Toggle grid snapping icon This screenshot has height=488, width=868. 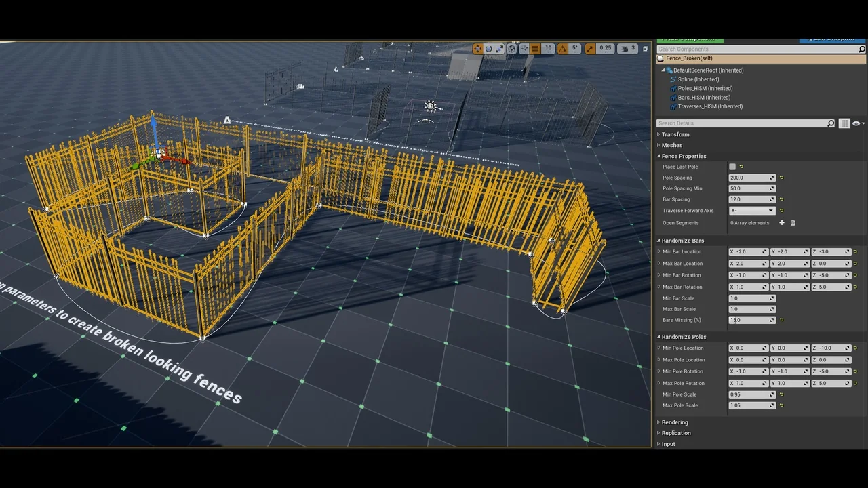click(535, 48)
